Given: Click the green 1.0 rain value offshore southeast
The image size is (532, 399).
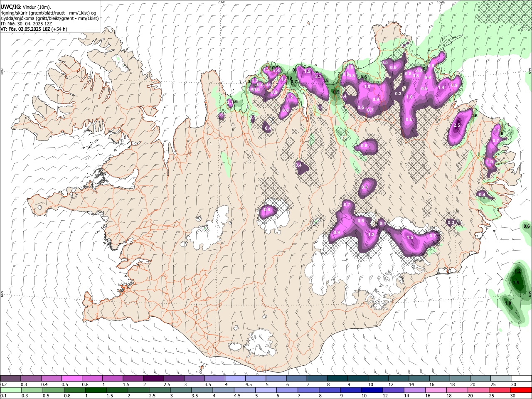Looking at the screenshot, I should coord(508,303).
